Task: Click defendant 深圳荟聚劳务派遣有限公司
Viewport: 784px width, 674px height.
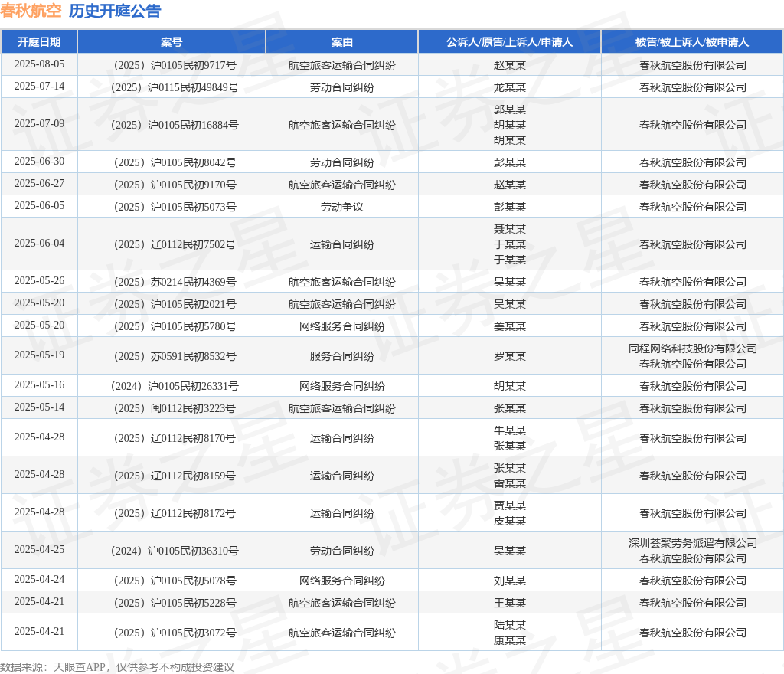Action: 692,543
